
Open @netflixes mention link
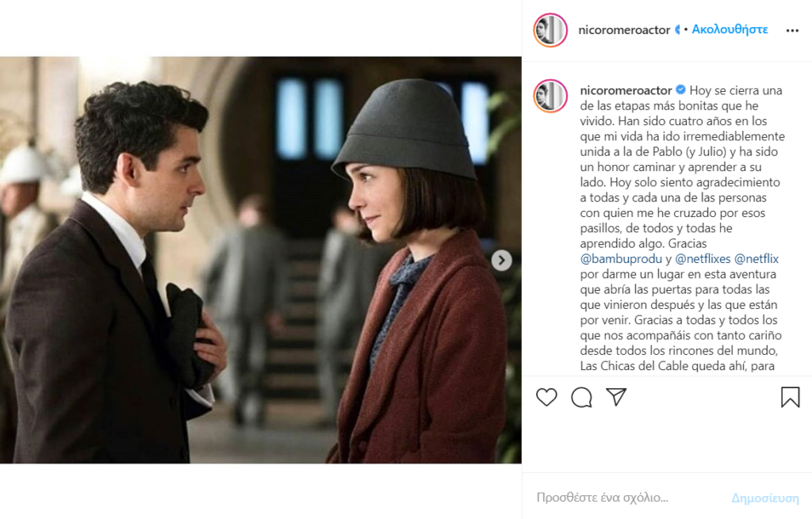coord(703,259)
